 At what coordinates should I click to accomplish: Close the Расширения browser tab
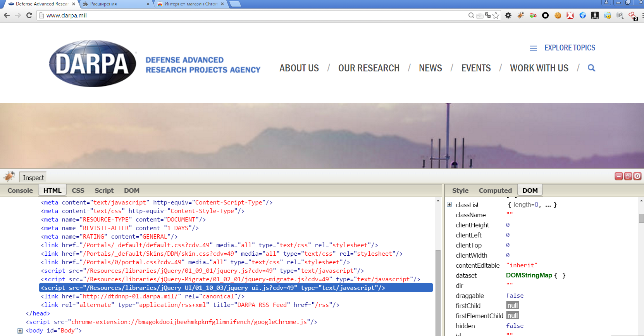148,4
